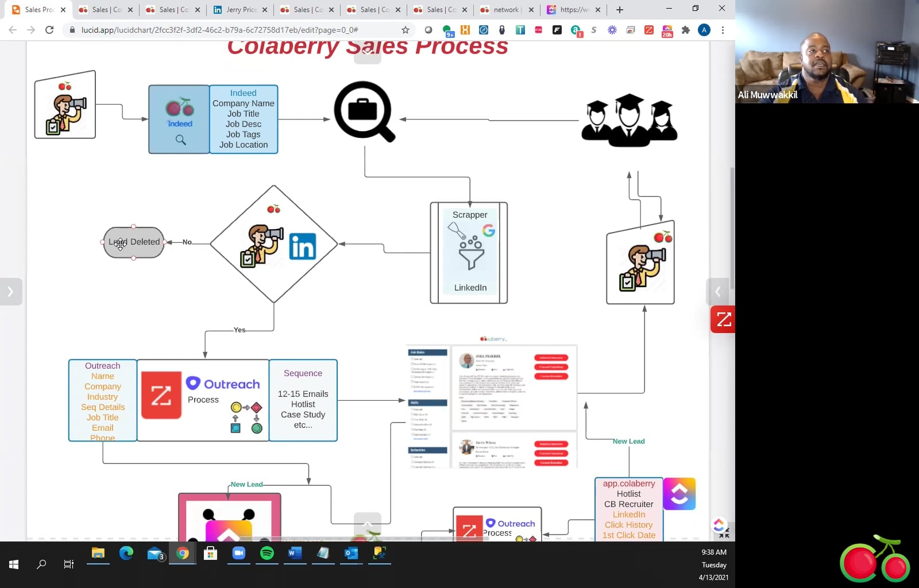Select the Sequence 12-15 Emails box
Viewport: 919px width, 588px height.
303,400
